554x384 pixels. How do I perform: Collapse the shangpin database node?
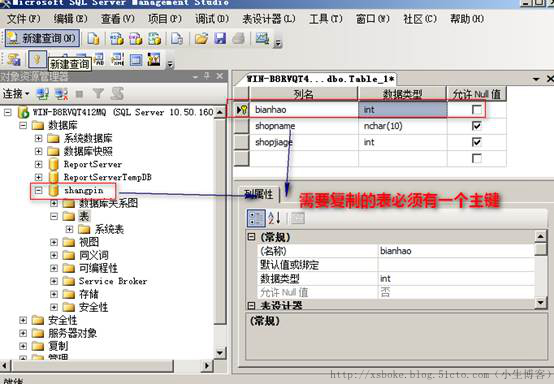tap(39, 190)
